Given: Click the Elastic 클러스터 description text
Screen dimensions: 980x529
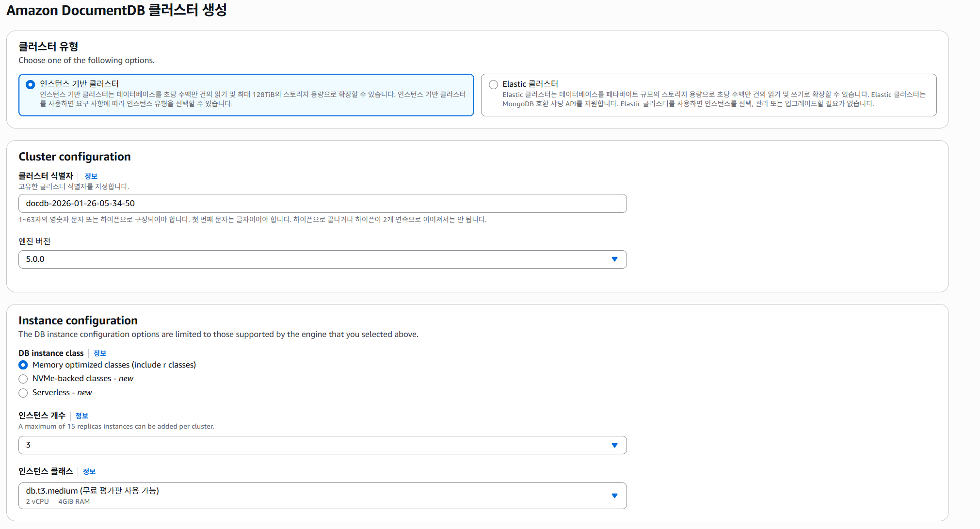Looking at the screenshot, I should click(x=713, y=99).
